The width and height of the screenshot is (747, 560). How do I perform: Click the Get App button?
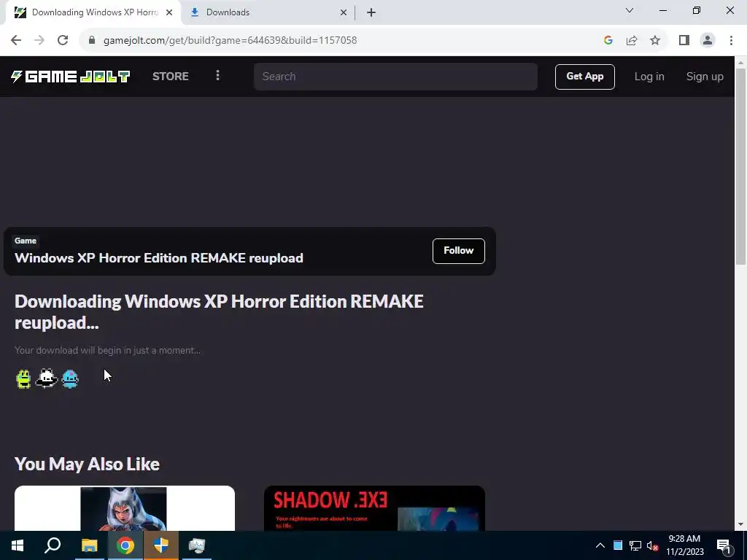[584, 77]
